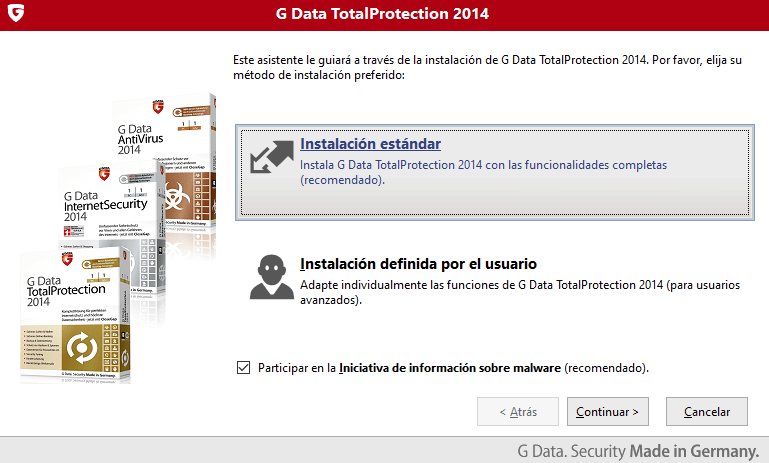Click the user-defined installation person icon
Viewport: 769px width, 463px height.
pos(272,277)
